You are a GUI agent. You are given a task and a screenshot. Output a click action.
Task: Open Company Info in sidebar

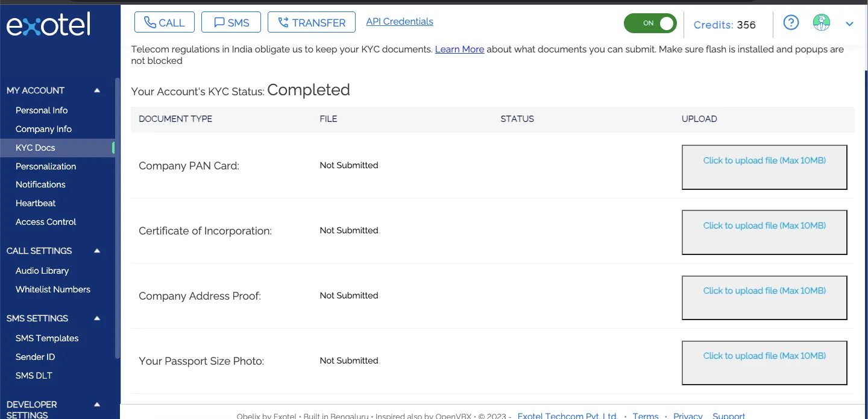point(43,129)
